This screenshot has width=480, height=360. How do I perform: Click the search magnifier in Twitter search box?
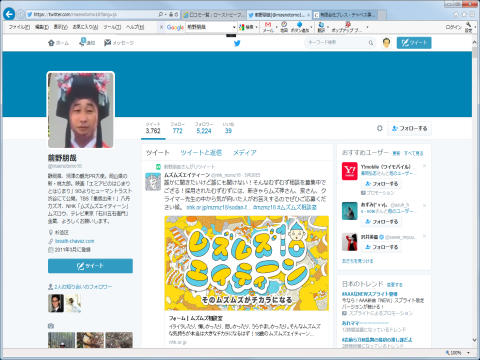[371, 43]
